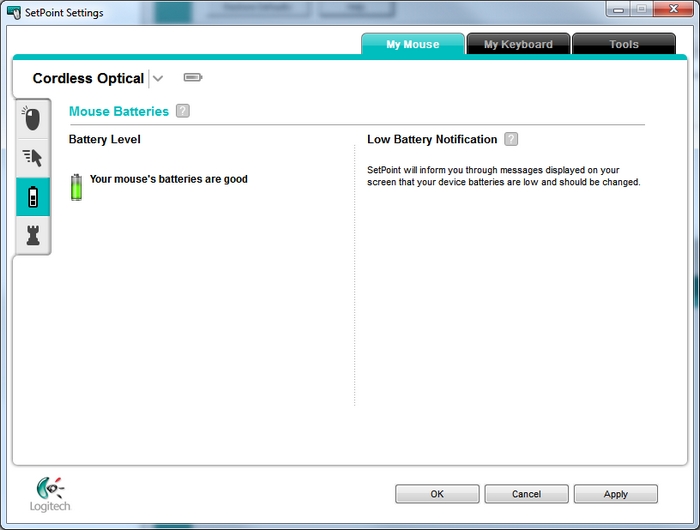Click the SetPoint notification description paragraph

click(x=504, y=176)
